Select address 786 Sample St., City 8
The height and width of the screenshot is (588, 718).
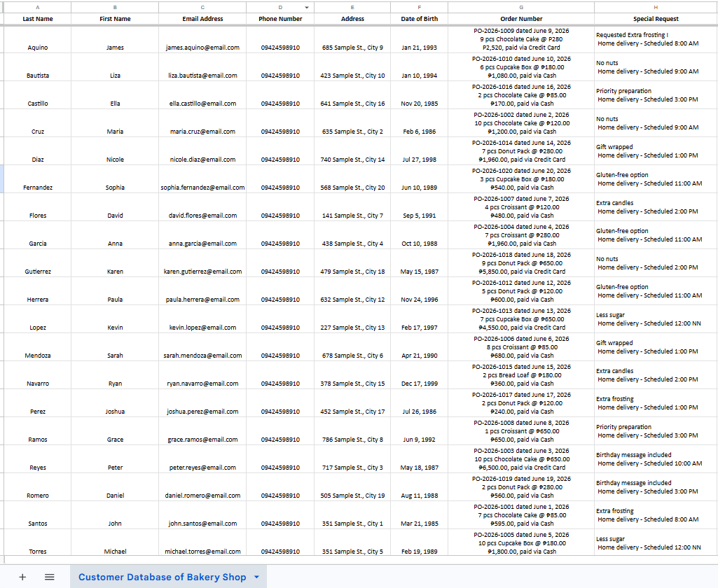pos(352,431)
